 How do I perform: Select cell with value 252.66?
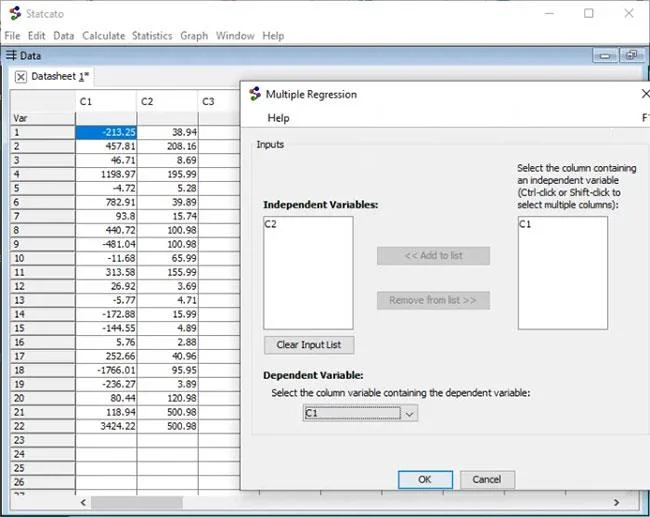[x=106, y=356]
